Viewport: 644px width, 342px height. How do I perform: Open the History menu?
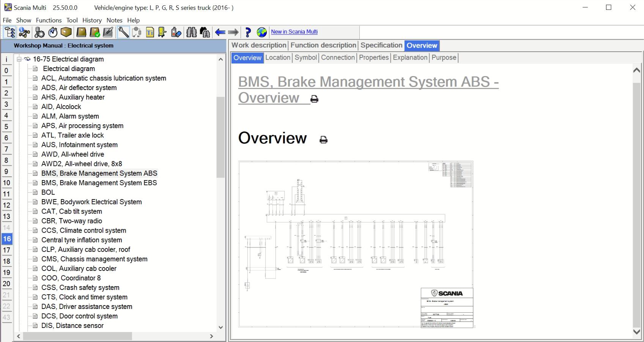(x=92, y=20)
